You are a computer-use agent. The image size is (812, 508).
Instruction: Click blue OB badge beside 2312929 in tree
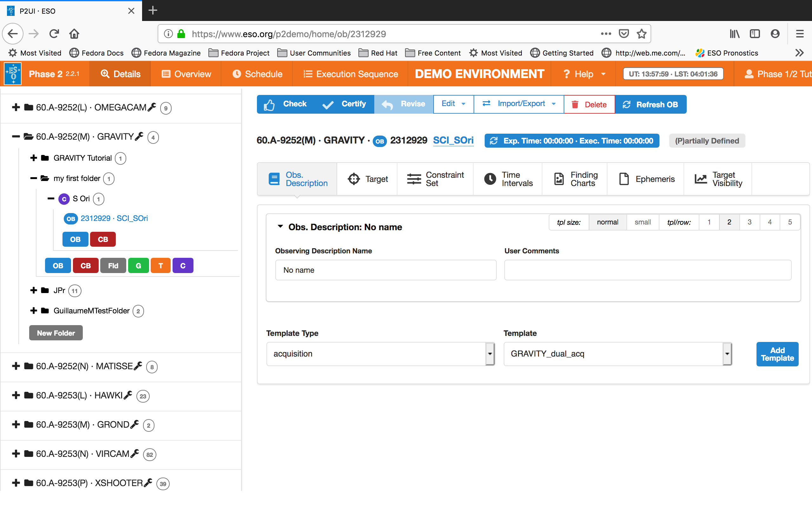click(x=70, y=219)
